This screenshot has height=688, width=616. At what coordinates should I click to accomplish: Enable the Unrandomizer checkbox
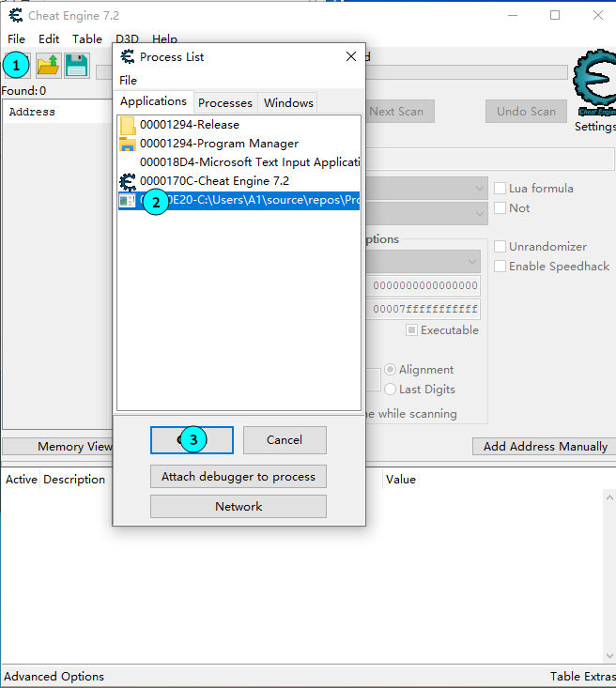[500, 247]
